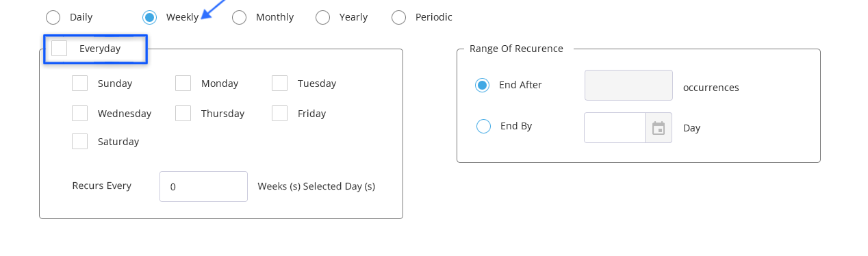Enable the Monday checkbox
Image resolution: width=868 pixels, height=256 pixels.
point(183,84)
